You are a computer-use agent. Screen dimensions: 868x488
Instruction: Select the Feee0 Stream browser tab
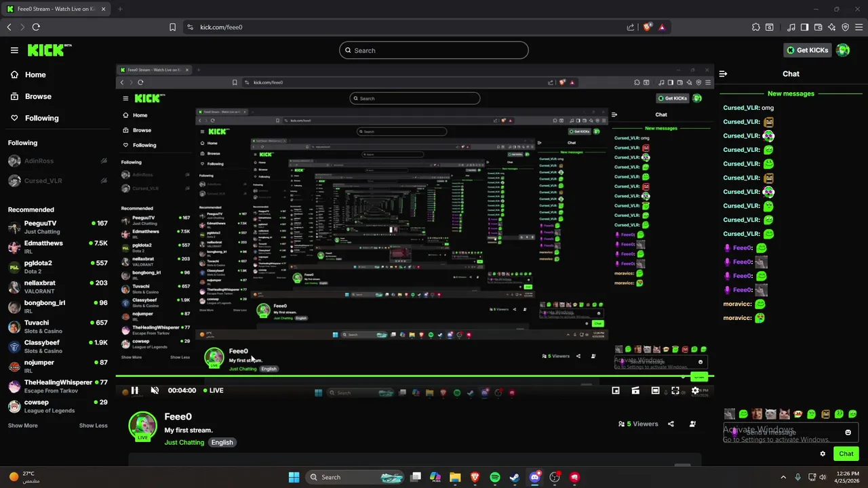(56, 9)
